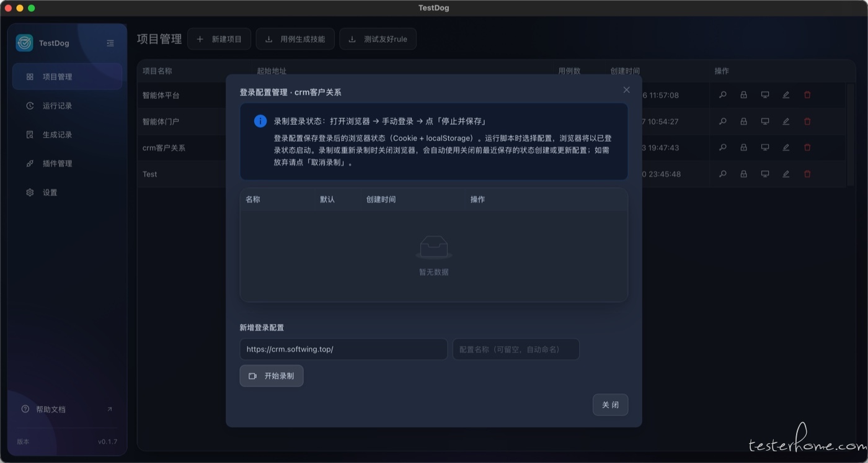This screenshot has width=868, height=463.
Task: Open login config lock icon for 智能体门户
Action: (x=743, y=122)
